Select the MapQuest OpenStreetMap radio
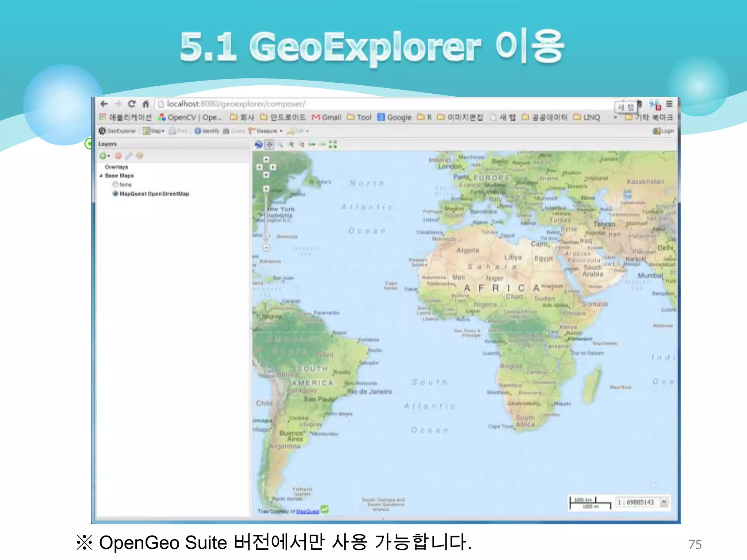 116,194
